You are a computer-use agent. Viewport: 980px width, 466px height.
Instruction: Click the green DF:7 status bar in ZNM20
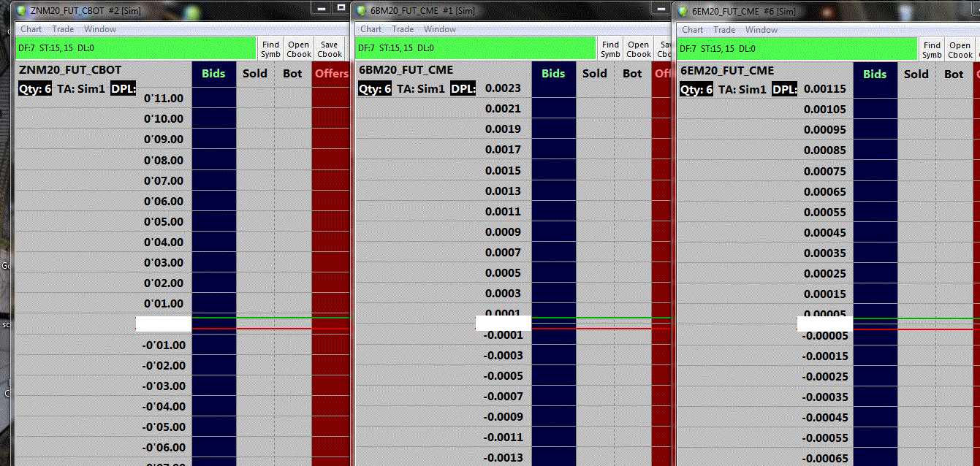[x=136, y=48]
